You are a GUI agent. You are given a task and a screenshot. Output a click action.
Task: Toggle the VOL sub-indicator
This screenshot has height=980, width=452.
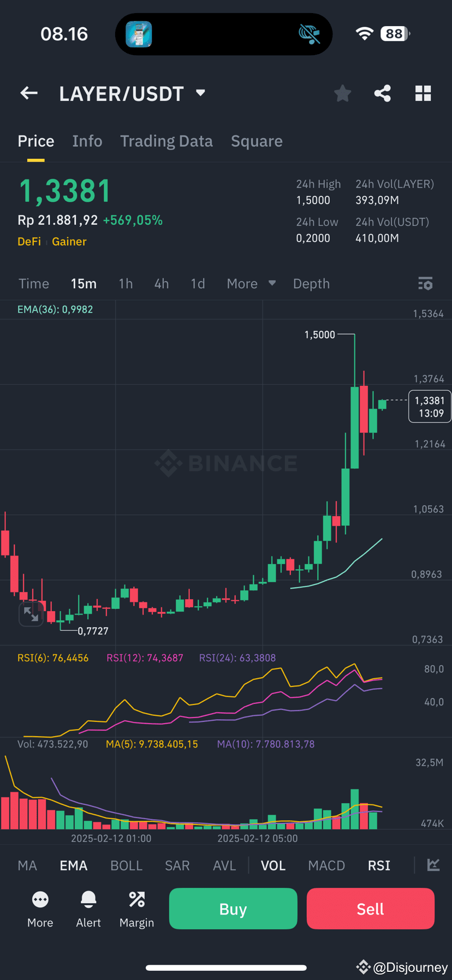[273, 865]
